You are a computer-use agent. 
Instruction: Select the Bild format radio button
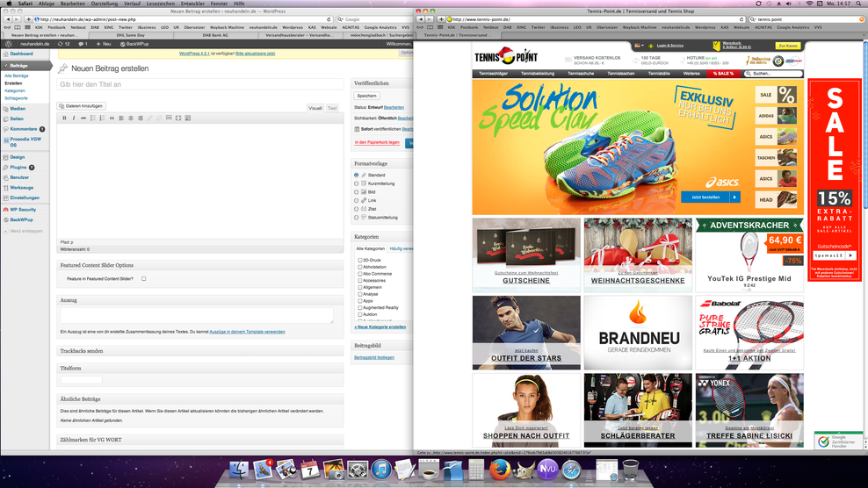(357, 192)
